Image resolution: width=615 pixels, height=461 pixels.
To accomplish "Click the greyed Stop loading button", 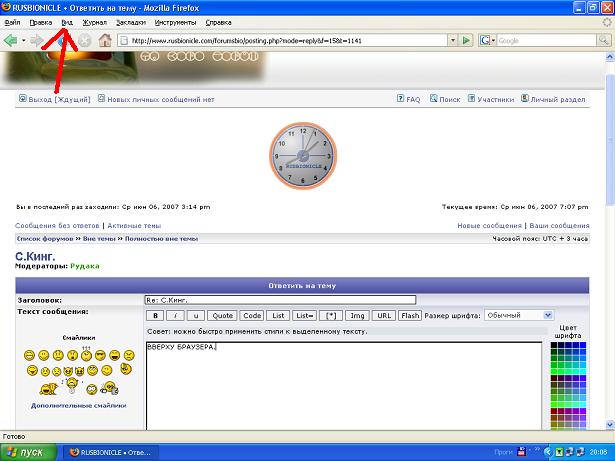I will pyautogui.click(x=84, y=40).
